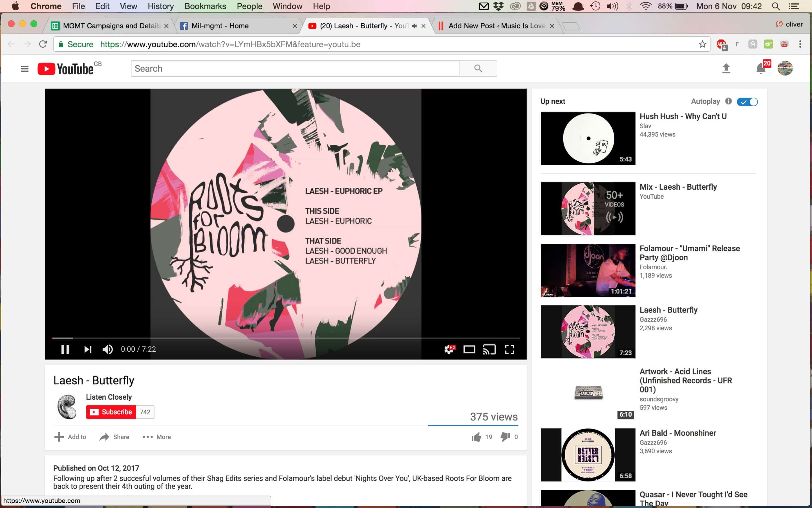Open player settings gear
Image resolution: width=812 pixels, height=508 pixels.
point(449,349)
